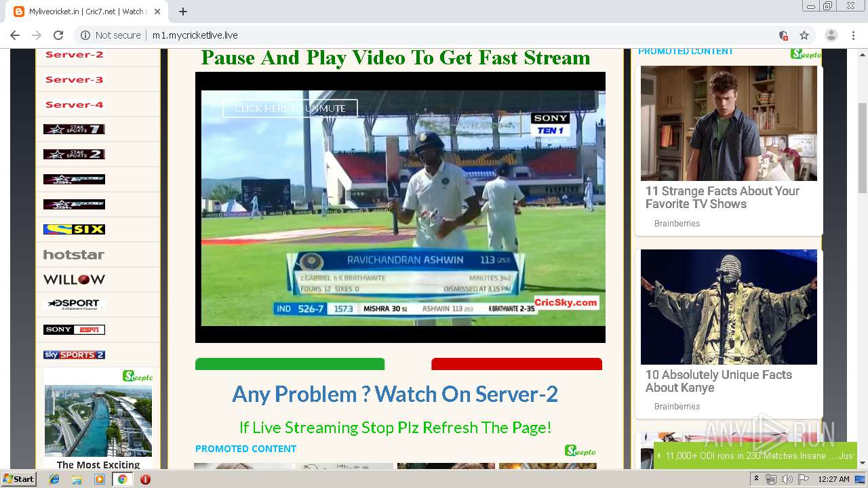The width and height of the screenshot is (868, 488).
Task: Click the green button below video
Action: pyautogui.click(x=290, y=364)
